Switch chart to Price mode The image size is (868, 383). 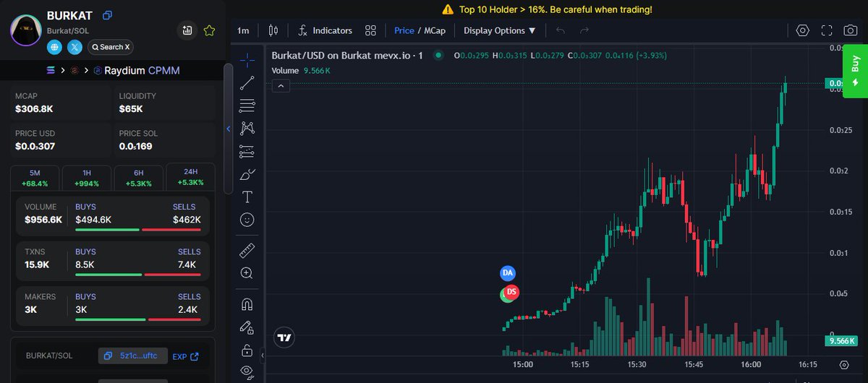coord(404,30)
